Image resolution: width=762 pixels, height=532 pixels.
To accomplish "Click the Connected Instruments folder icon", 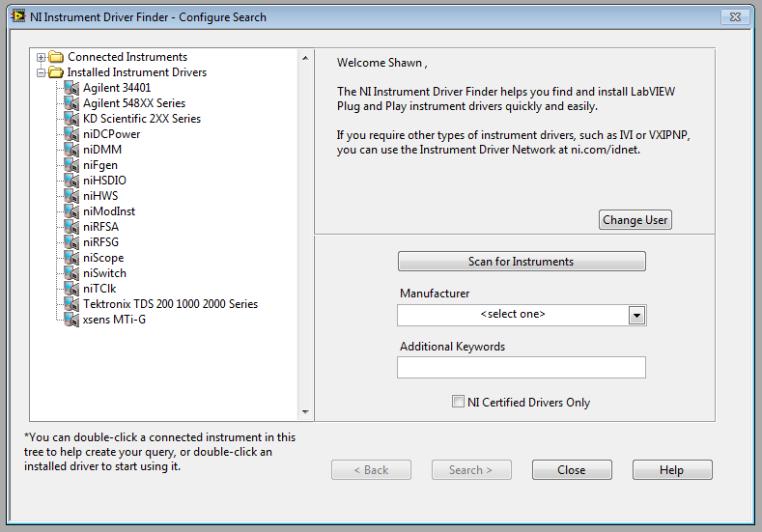I will (56, 57).
